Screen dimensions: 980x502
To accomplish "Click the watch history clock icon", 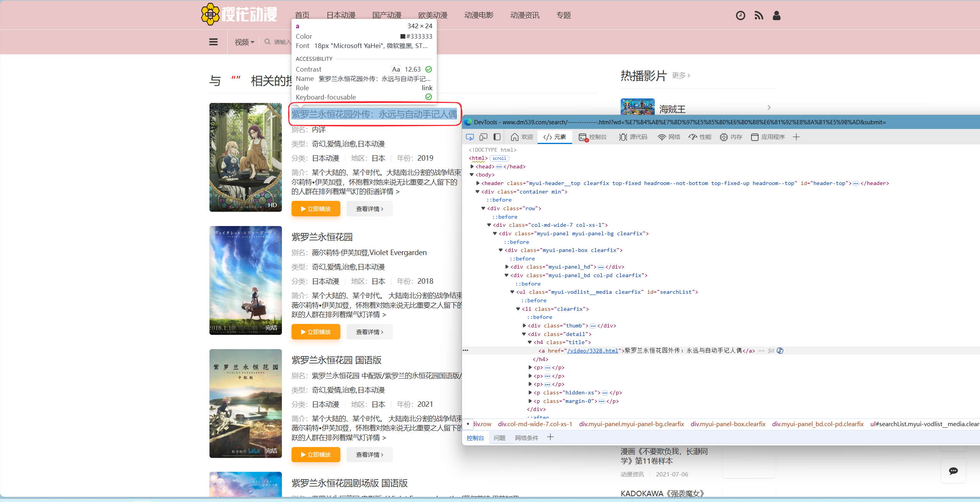I will 740,15.
